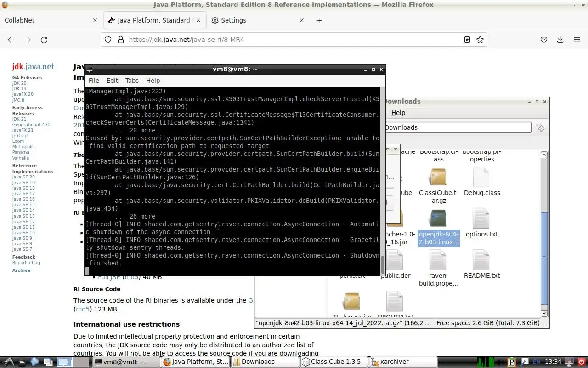Screen dimensions: 588x368
Task: Bookmark this page with the star
Action: tap(480, 40)
